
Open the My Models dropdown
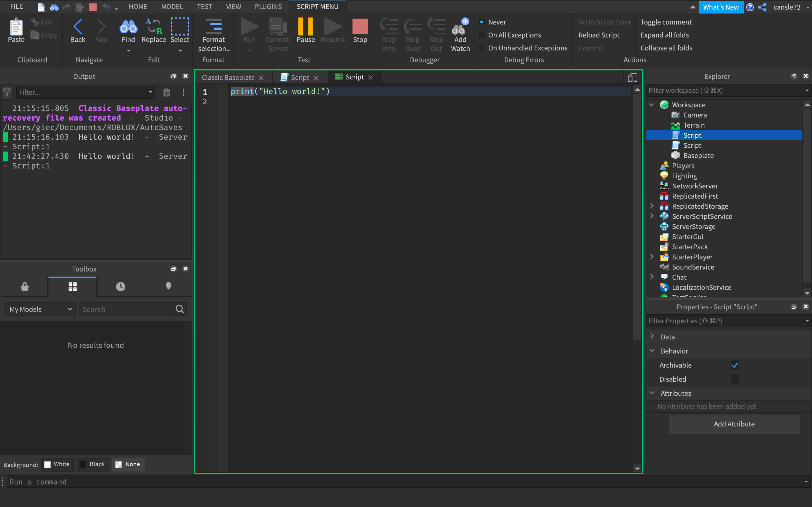[x=40, y=309]
